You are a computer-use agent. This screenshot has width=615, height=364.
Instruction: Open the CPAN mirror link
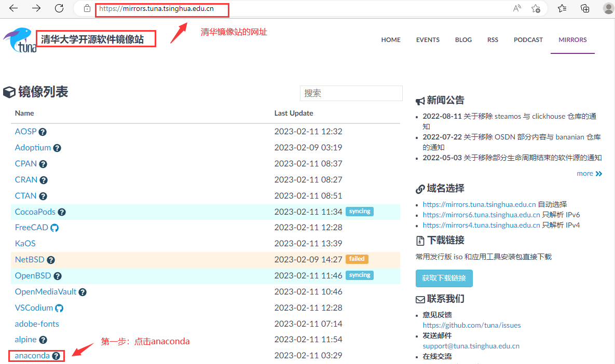[x=25, y=163]
